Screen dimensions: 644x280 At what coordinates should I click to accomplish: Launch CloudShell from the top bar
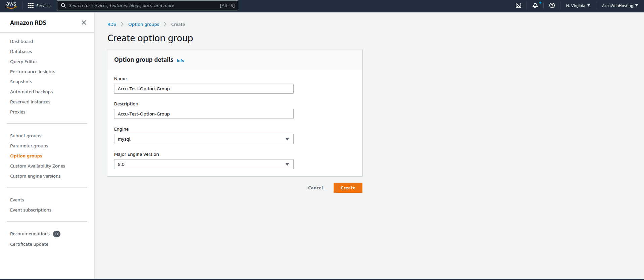coord(518,5)
